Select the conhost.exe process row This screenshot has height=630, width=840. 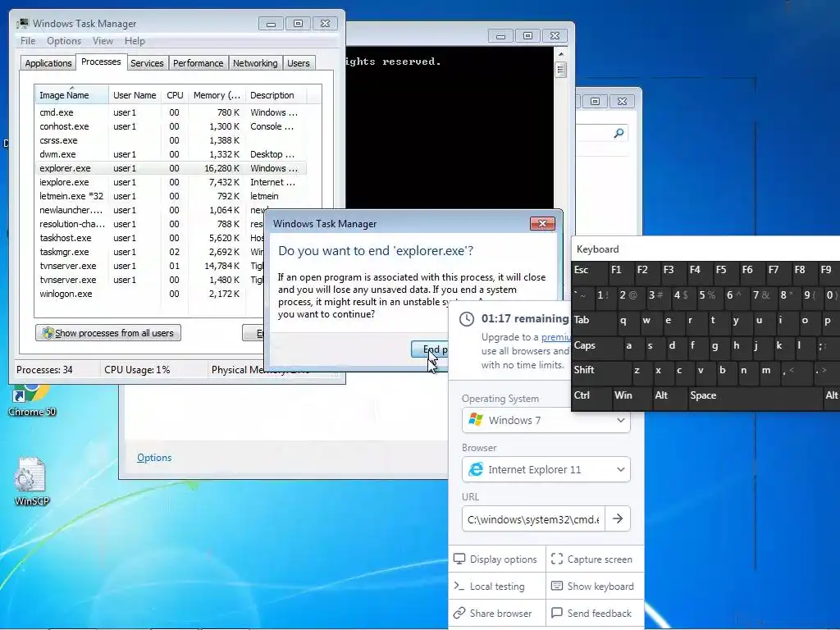pos(171,126)
